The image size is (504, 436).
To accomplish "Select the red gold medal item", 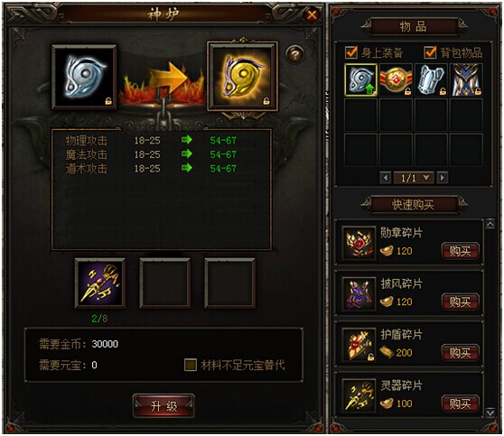I will [396, 79].
